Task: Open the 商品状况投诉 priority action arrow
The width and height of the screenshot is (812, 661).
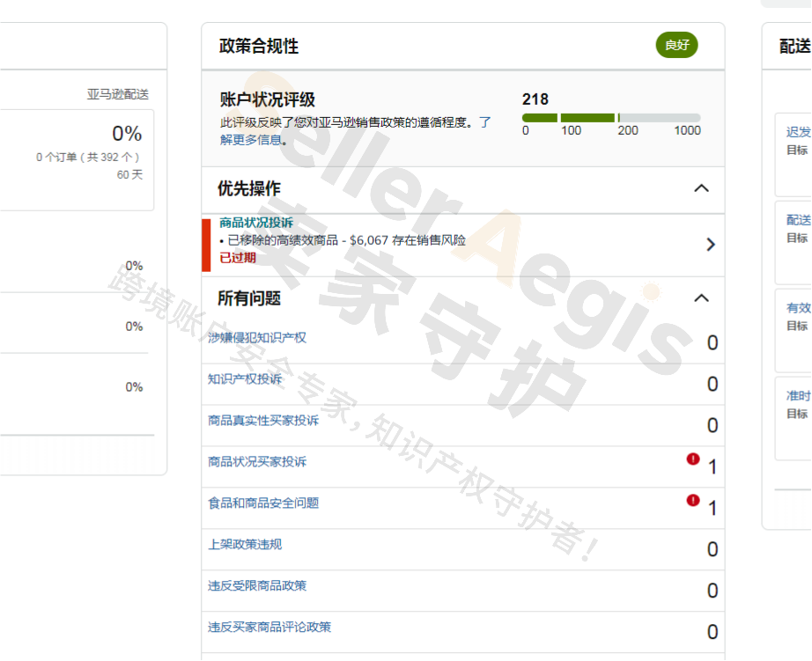Action: (711, 245)
